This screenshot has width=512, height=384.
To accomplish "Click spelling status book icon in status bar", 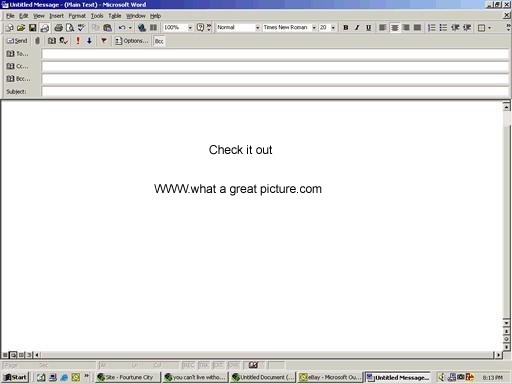I will click(x=253, y=365).
